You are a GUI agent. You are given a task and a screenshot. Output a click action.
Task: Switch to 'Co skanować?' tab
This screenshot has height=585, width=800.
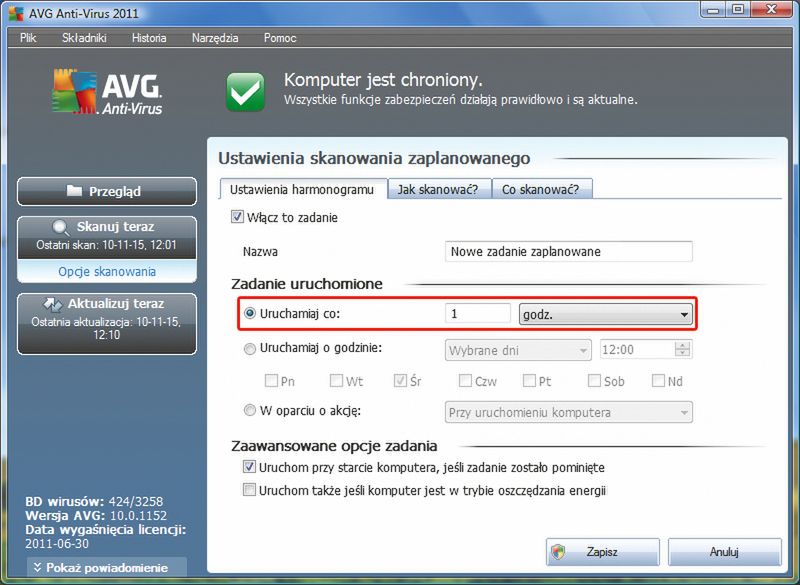pos(541,189)
